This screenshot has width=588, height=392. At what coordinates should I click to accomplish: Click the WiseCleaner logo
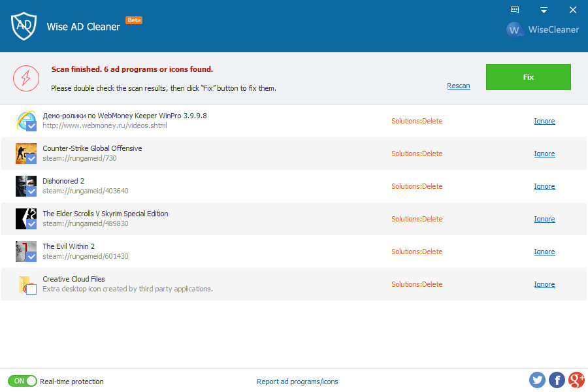543,29
